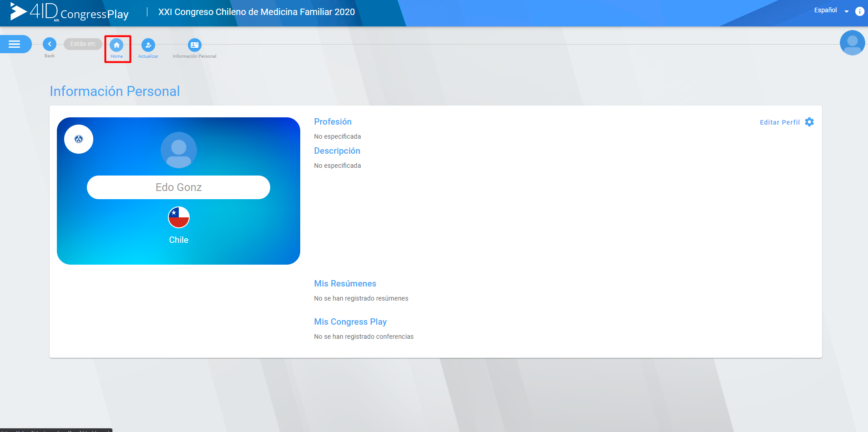Click the profile picture placeholder on the card
Viewport: 868px width, 432px height.
click(x=179, y=150)
